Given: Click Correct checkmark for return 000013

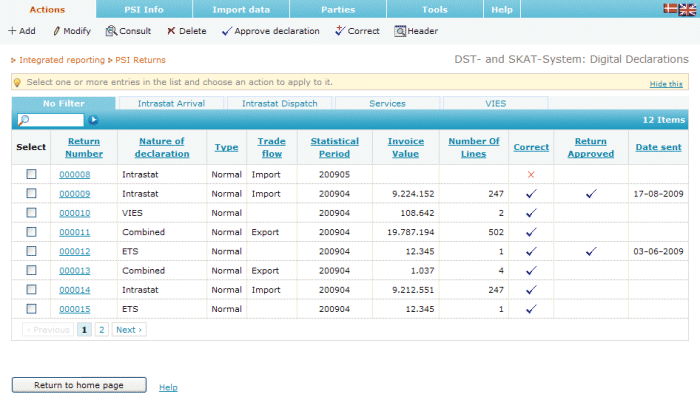Looking at the screenshot, I should pos(531,271).
